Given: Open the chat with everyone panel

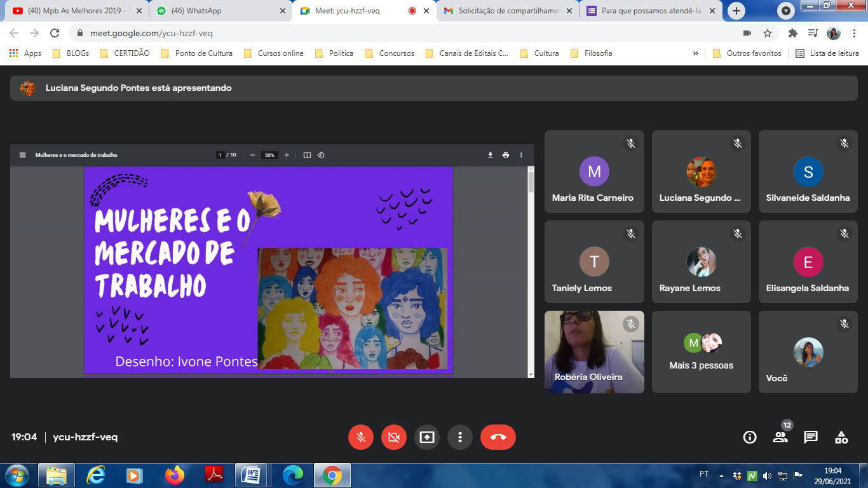Looking at the screenshot, I should (810, 437).
